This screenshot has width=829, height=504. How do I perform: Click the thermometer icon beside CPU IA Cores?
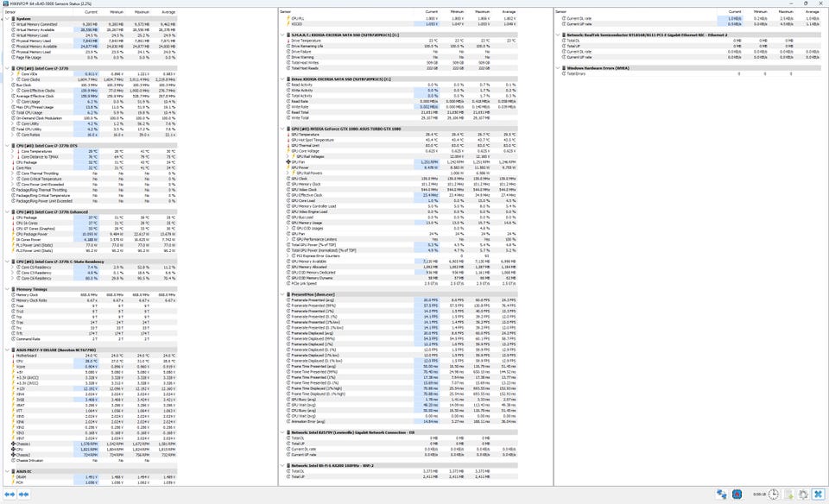pyautogui.click(x=13, y=223)
